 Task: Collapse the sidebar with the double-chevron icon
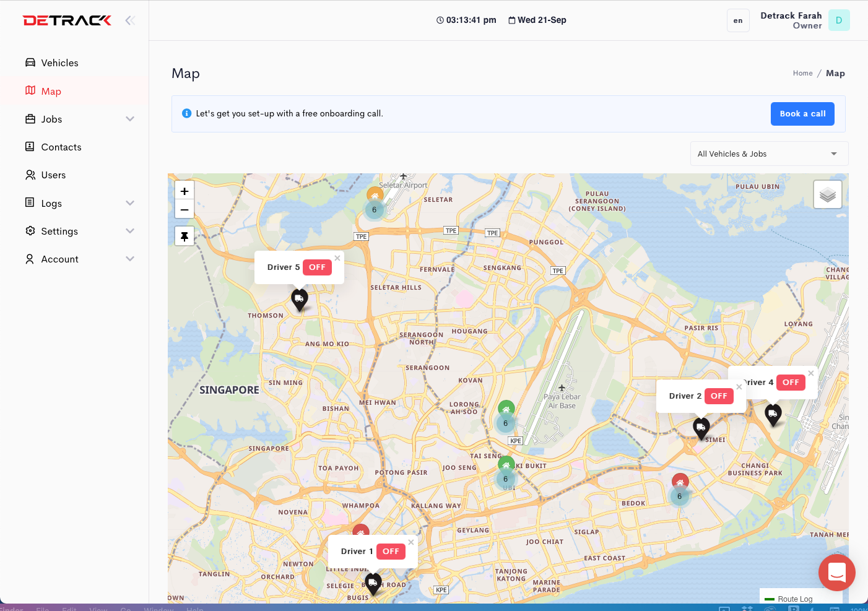tap(130, 20)
